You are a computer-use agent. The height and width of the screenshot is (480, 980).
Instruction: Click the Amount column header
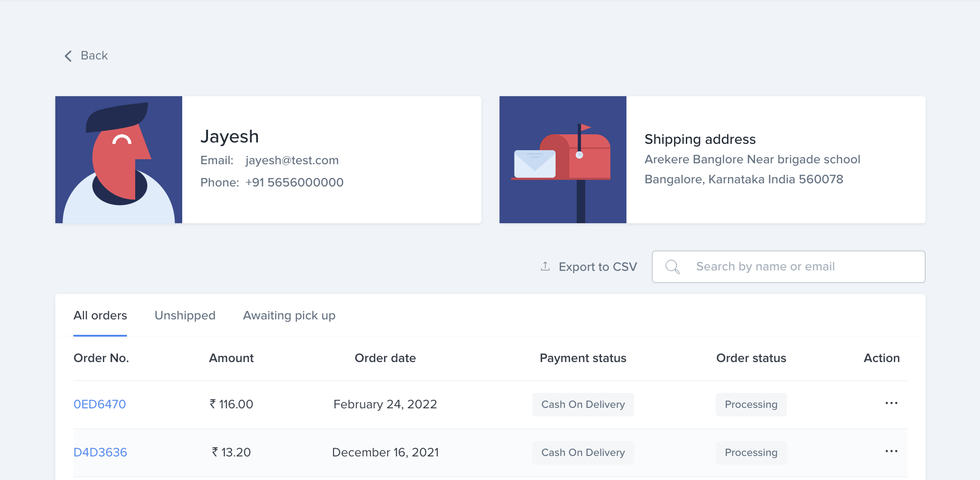point(231,358)
